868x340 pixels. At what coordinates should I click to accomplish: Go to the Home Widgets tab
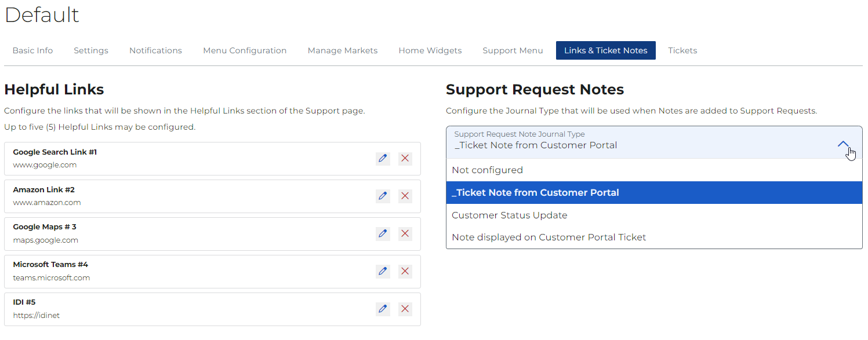(430, 50)
